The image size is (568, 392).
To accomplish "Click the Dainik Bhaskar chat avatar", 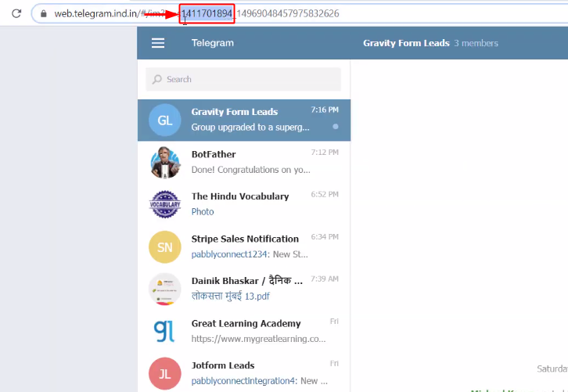I will (x=165, y=289).
